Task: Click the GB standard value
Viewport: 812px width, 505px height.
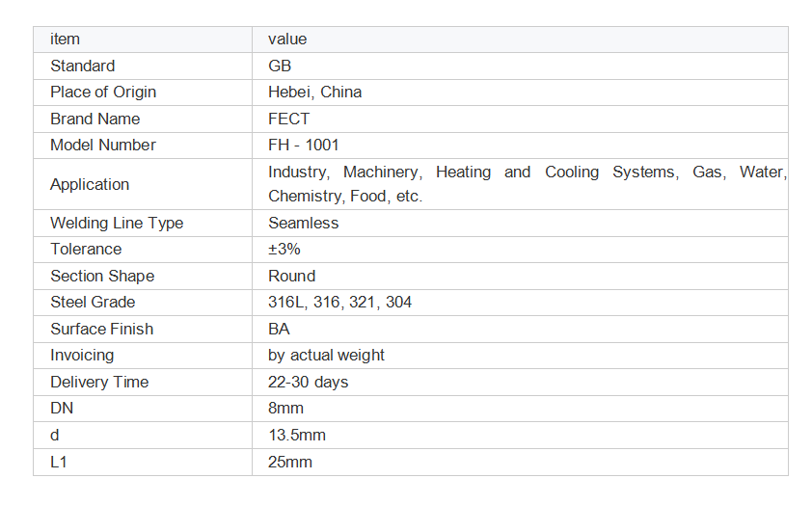Action: [x=280, y=66]
